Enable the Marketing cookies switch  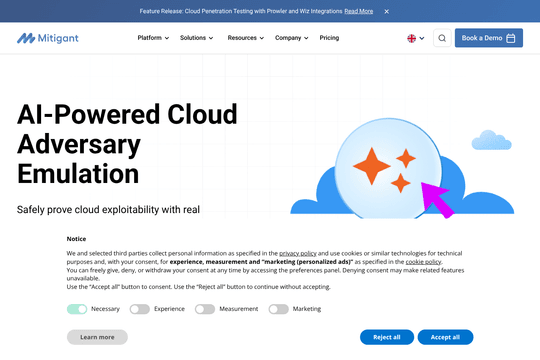pos(279,309)
